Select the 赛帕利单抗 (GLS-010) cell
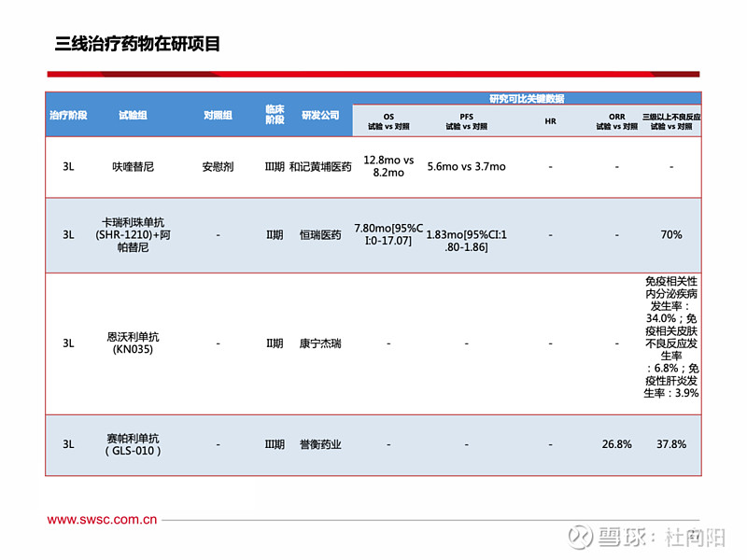This screenshot has width=747, height=560. [x=133, y=444]
